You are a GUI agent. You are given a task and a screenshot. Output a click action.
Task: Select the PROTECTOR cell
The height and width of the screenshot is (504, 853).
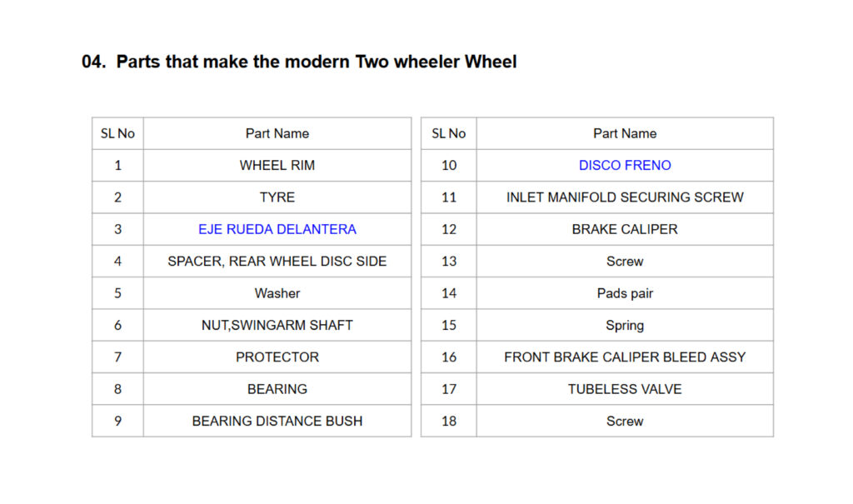[277, 357]
